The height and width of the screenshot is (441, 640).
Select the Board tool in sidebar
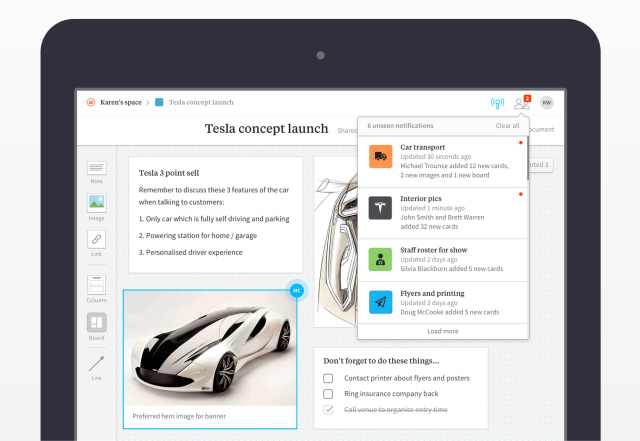coord(97,323)
